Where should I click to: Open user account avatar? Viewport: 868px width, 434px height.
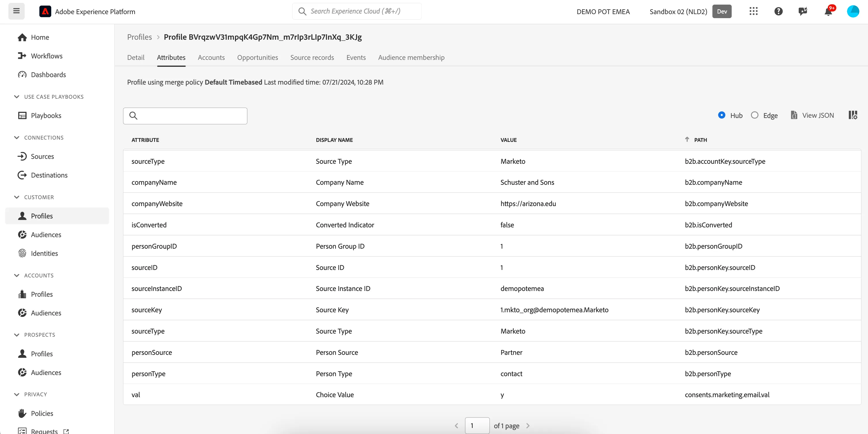click(853, 11)
